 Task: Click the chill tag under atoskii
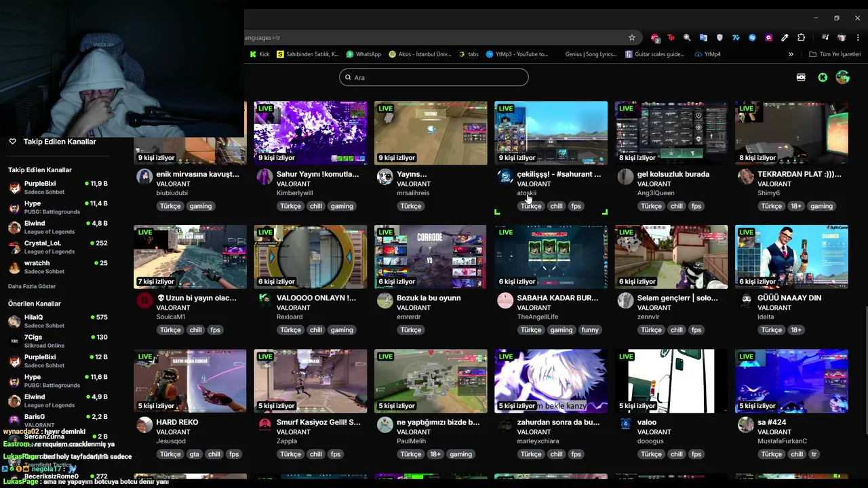[x=557, y=206]
